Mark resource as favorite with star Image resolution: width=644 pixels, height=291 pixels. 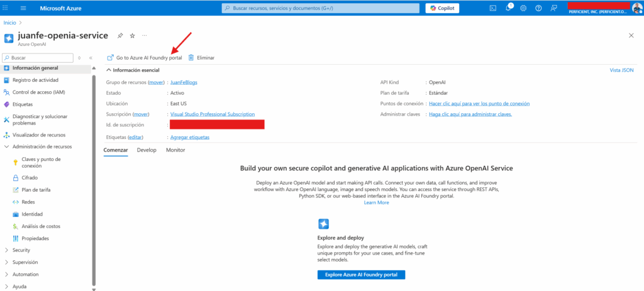click(x=132, y=35)
